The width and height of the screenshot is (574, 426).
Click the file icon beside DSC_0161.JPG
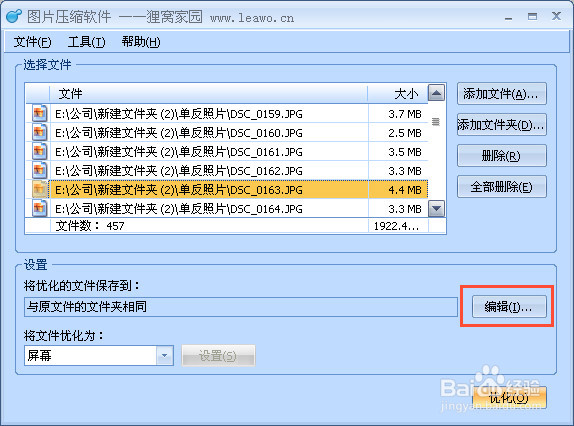pyautogui.click(x=39, y=151)
